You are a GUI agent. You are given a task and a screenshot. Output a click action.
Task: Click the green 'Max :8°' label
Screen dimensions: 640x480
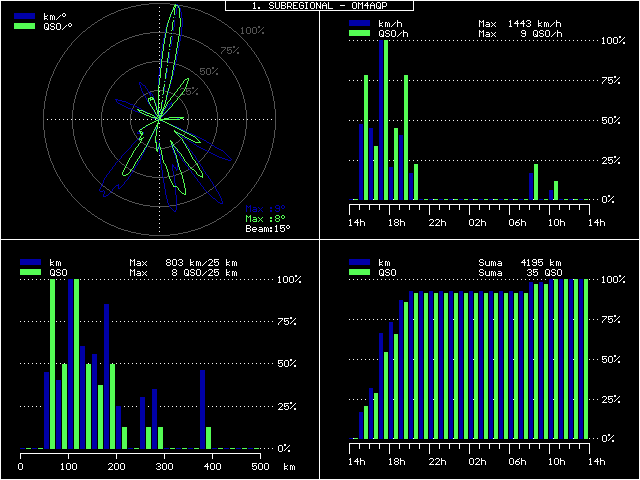pyautogui.click(x=265, y=218)
